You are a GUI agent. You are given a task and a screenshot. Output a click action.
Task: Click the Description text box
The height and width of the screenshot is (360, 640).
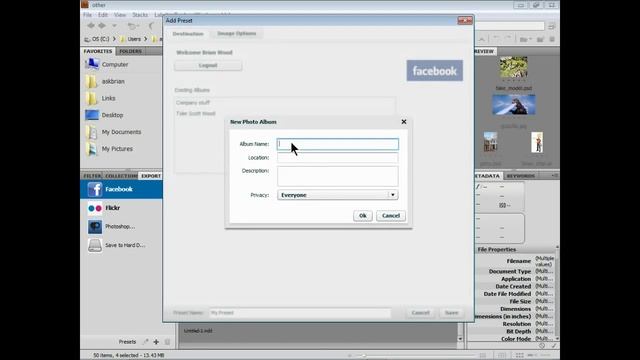[338, 176]
